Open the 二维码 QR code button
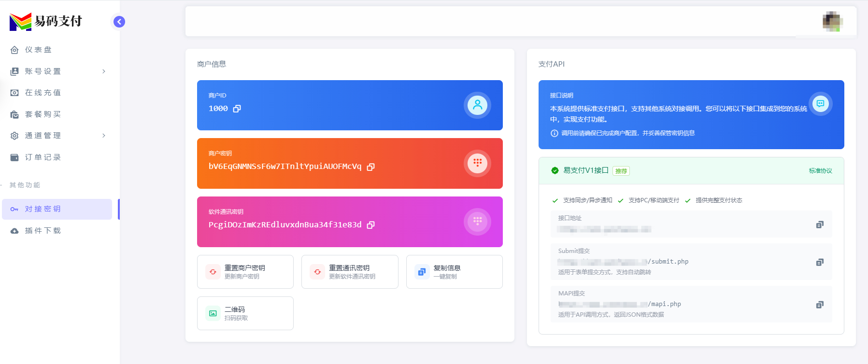Screen dimensions: 868x364 click(245, 313)
